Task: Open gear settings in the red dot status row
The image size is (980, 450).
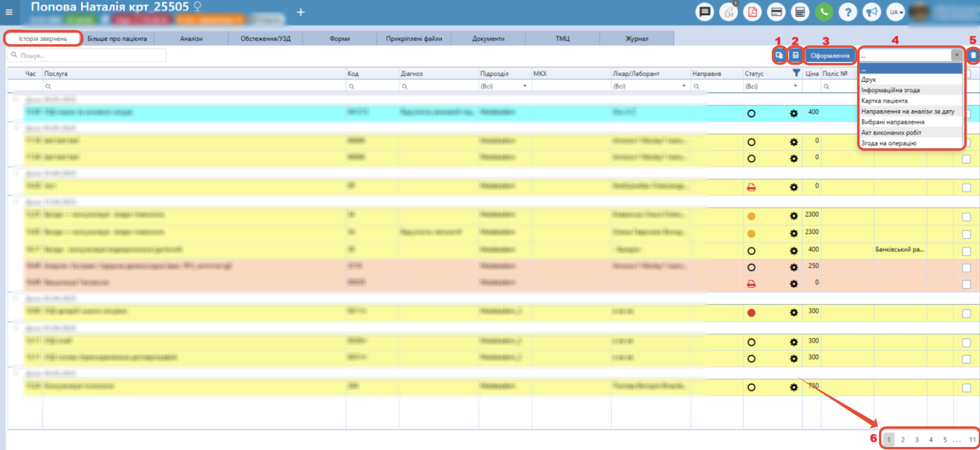Action: [794, 313]
